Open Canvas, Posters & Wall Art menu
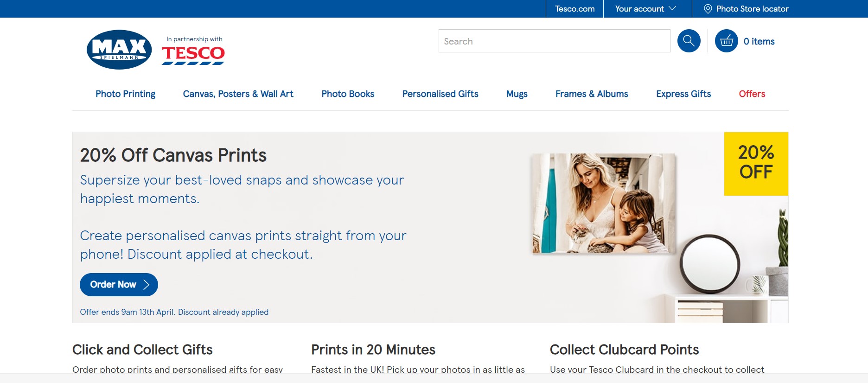Viewport: 868px width, 383px height. [238, 94]
